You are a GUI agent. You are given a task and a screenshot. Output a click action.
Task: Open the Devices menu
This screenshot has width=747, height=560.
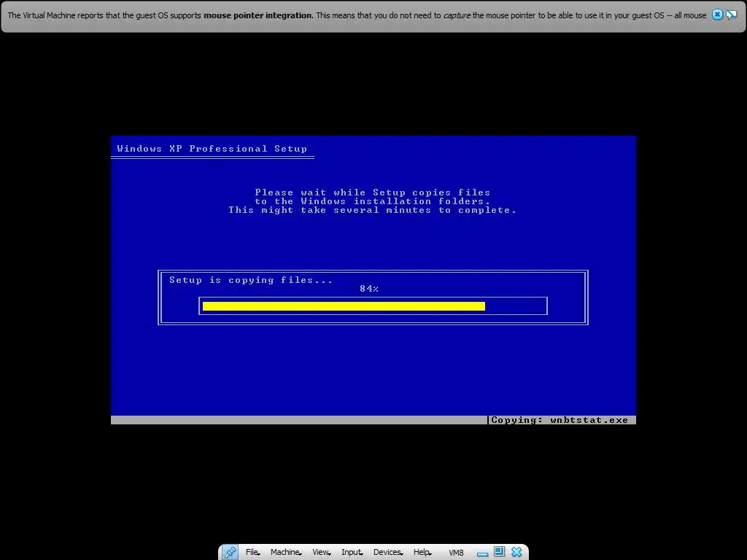pos(388,553)
